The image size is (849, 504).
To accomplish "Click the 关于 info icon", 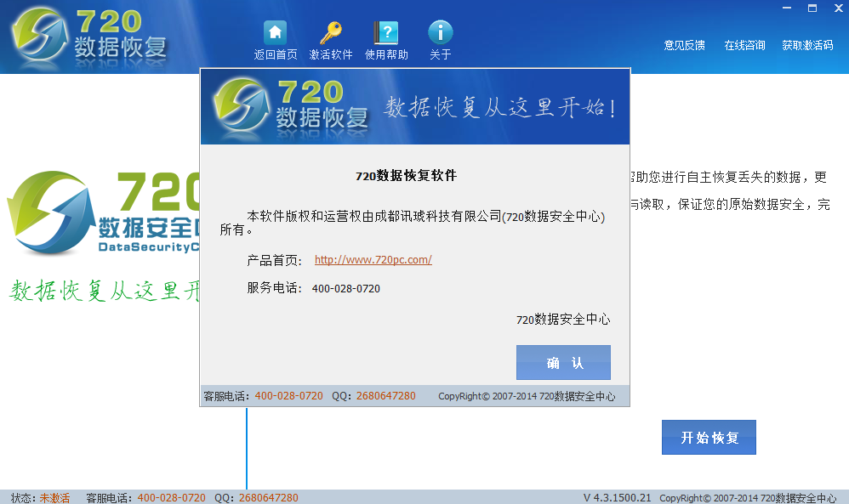I will [440, 32].
